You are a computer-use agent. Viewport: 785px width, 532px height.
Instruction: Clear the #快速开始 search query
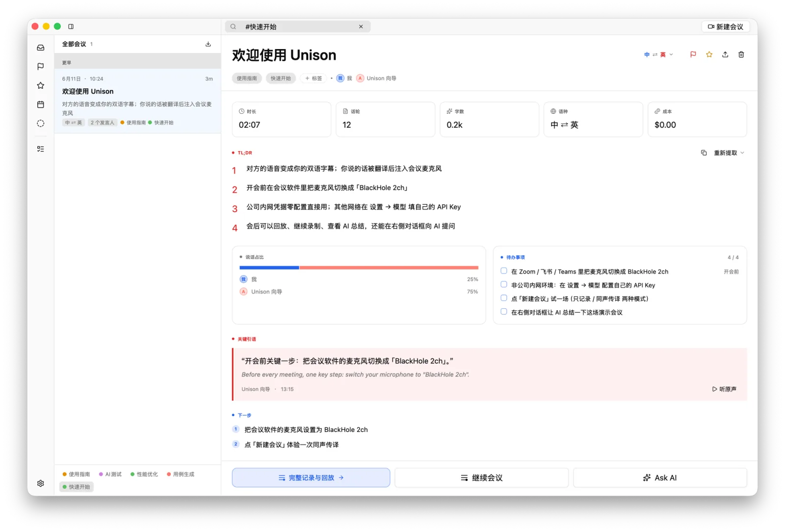[361, 27]
